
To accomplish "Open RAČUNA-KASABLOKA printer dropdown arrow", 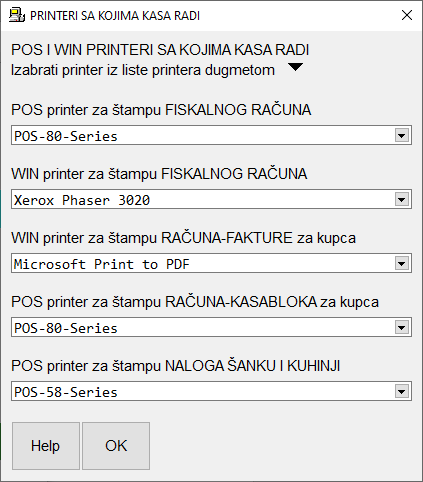I will pyautogui.click(x=402, y=328).
